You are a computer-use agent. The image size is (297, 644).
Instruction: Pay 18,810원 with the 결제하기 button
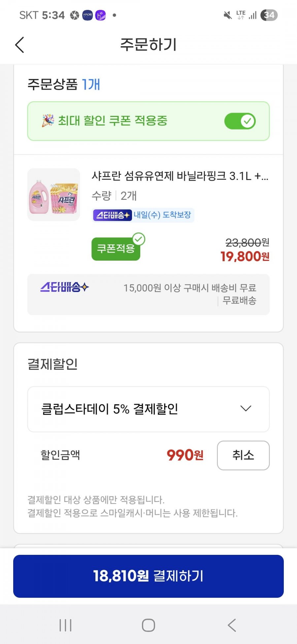pos(148,576)
